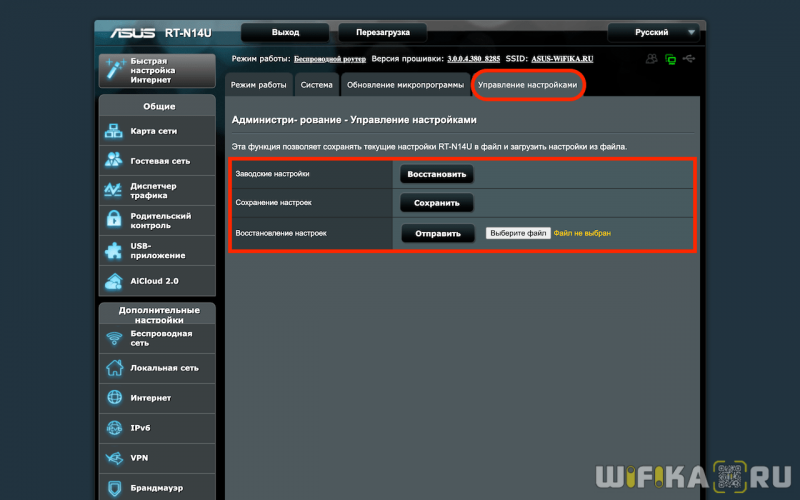Viewport: 800px width, 500px height.
Task: Switch to Обновление микропрограммы tab
Action: [405, 85]
